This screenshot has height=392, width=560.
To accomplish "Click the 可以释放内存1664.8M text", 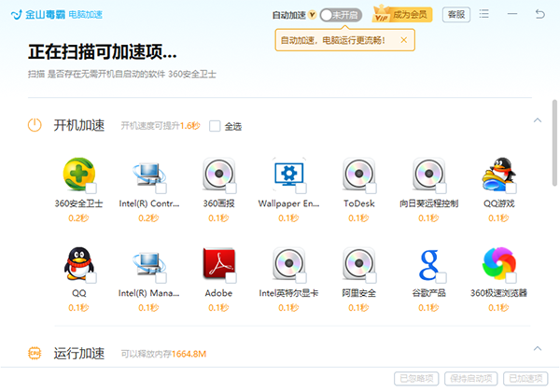I will 163,354.
